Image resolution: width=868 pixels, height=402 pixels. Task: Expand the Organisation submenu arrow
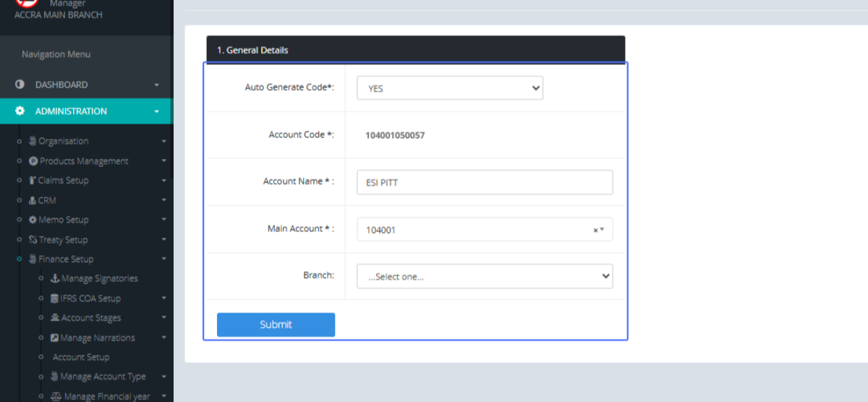click(x=163, y=142)
